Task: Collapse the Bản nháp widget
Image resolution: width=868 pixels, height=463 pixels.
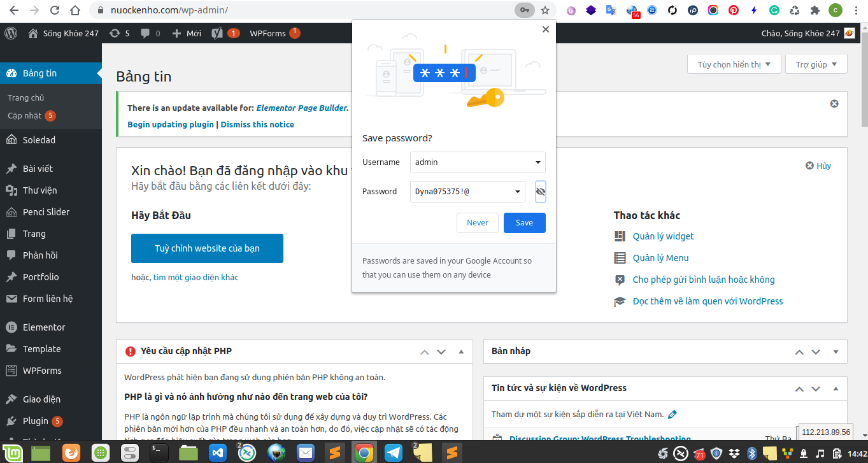Action: tap(836, 352)
